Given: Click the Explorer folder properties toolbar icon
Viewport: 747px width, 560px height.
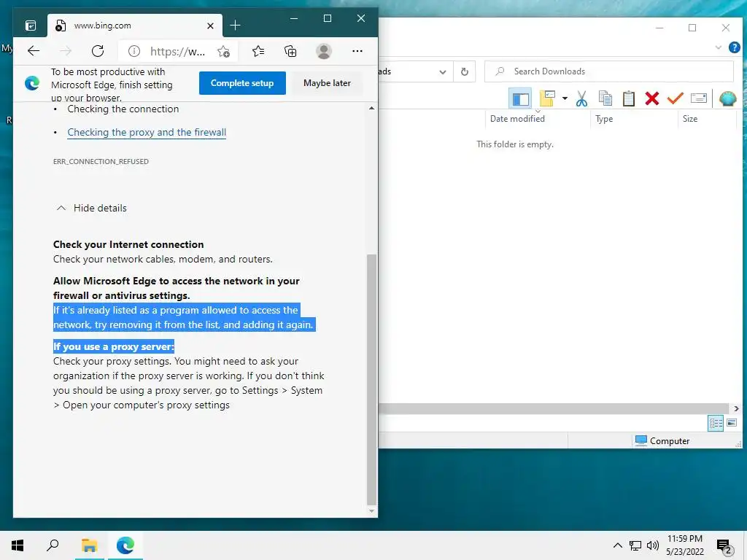Looking at the screenshot, I should (547, 98).
